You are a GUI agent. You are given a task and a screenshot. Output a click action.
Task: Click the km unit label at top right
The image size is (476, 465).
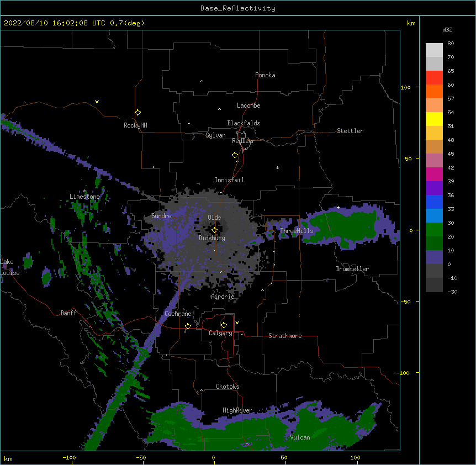point(411,23)
